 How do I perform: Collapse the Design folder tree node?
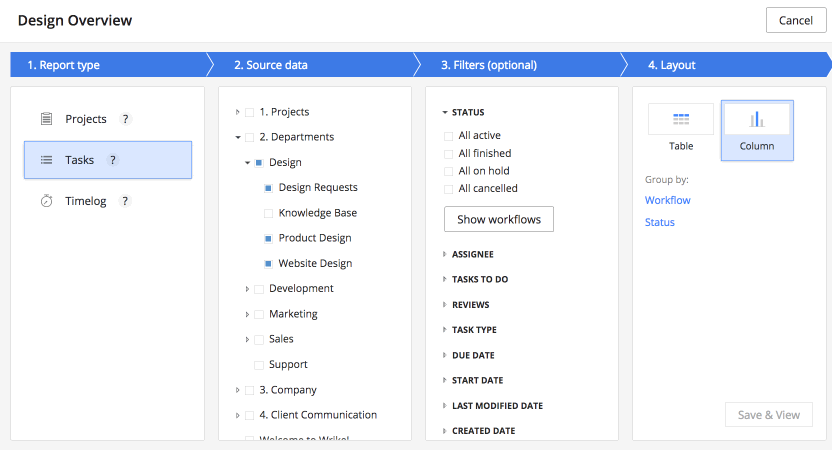pos(247,162)
